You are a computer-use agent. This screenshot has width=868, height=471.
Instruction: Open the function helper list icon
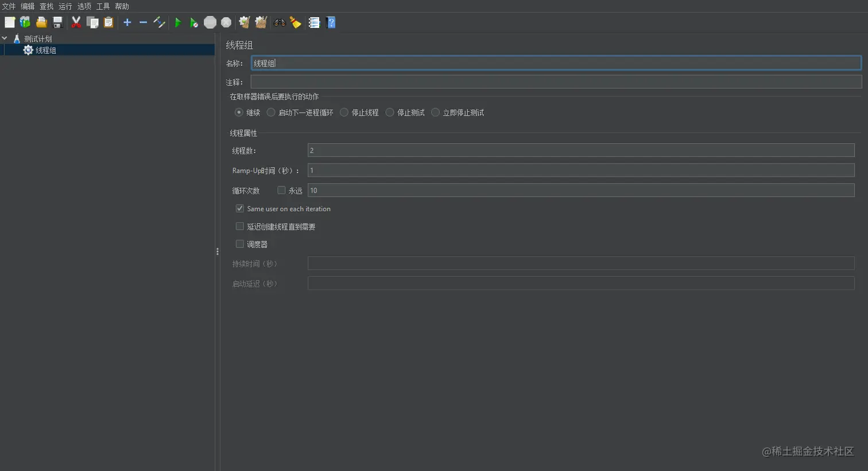(314, 22)
